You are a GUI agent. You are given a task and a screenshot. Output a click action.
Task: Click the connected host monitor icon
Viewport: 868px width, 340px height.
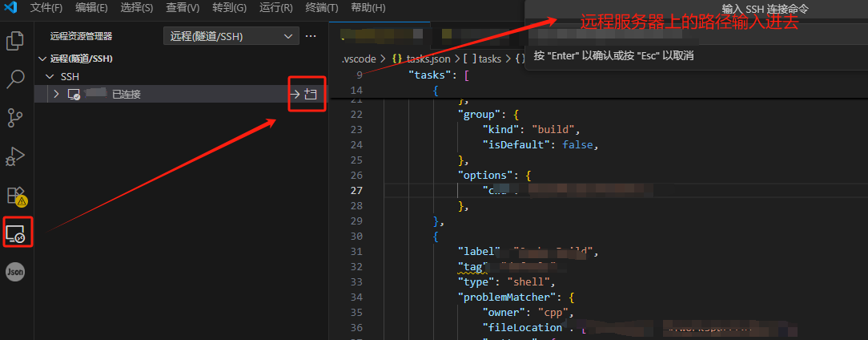coord(74,95)
